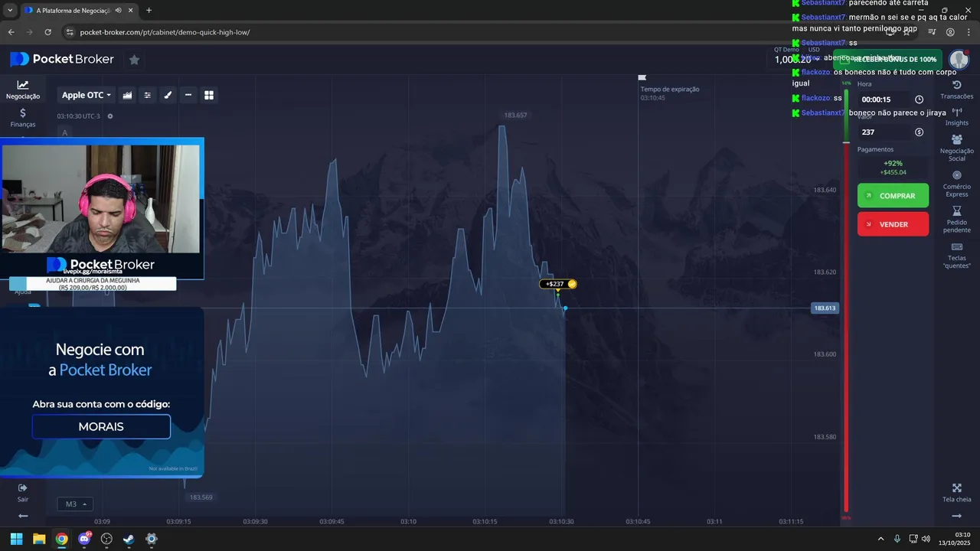Screen dimensions: 980x551
Task: Open the Finanças section
Action: [23, 117]
